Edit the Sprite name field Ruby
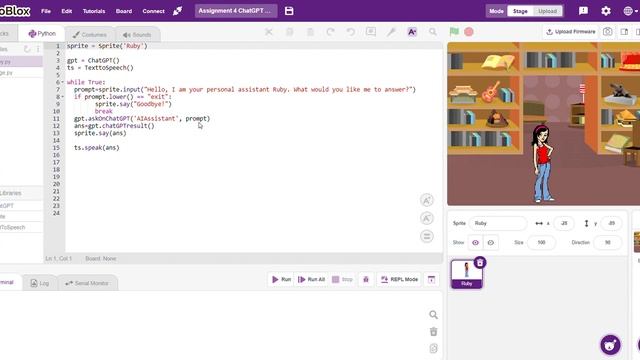 [498, 223]
